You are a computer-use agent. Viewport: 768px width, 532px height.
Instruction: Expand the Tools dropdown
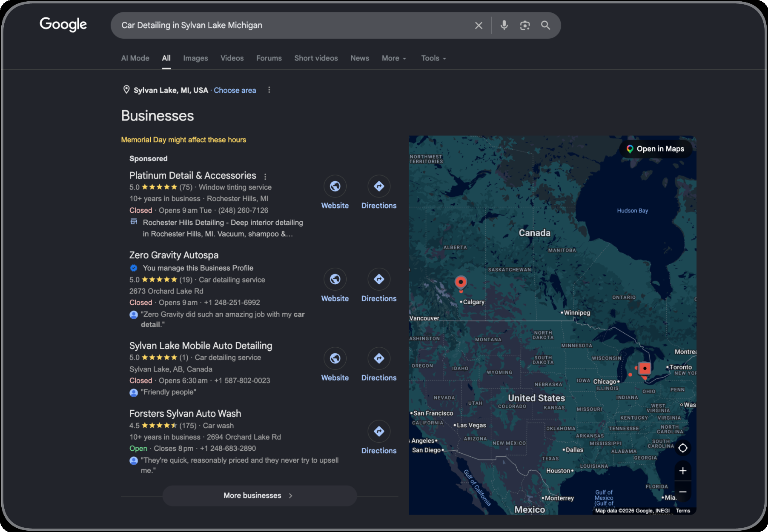point(433,58)
